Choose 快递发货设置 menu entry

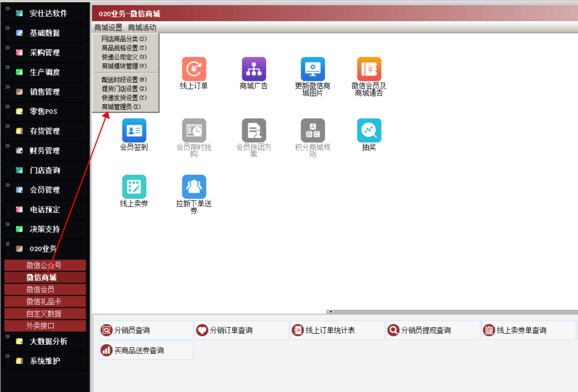click(125, 98)
